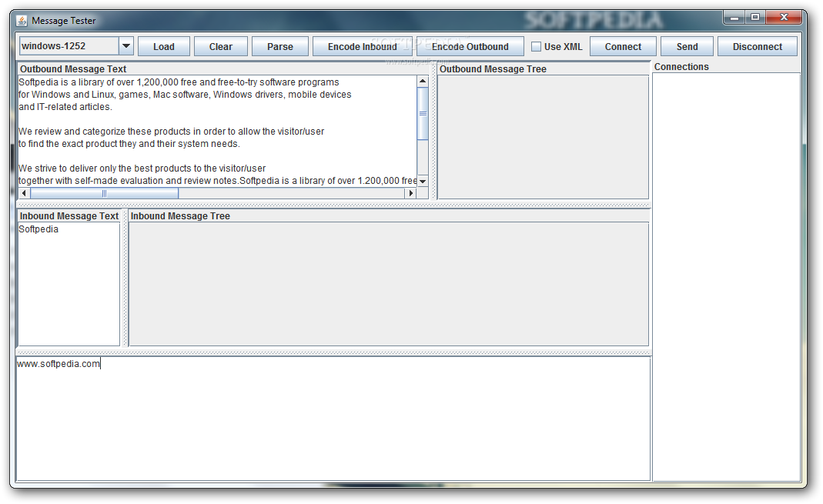Click the Clear button

click(220, 47)
